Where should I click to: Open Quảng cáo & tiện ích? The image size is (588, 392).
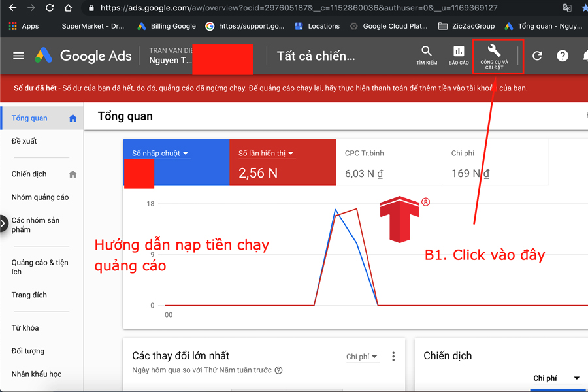click(x=40, y=267)
